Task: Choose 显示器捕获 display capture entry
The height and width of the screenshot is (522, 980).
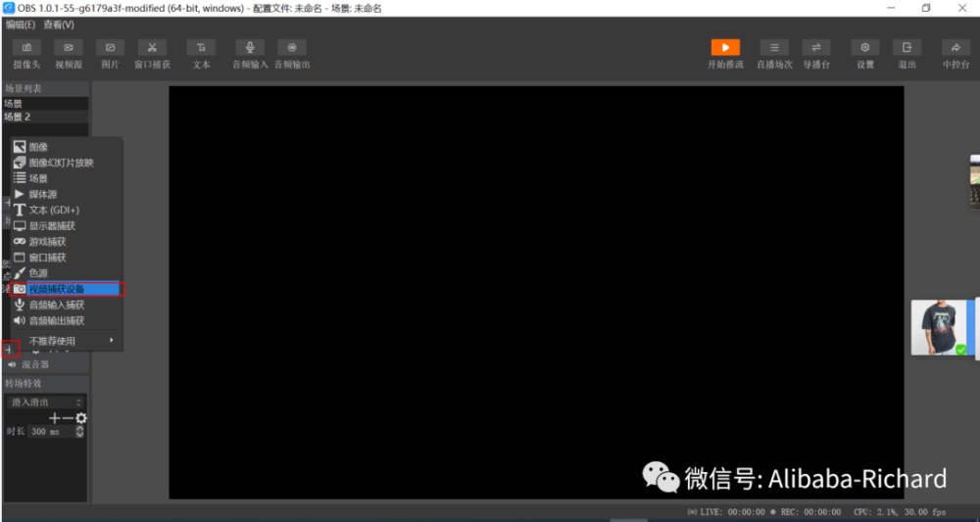Action: (67, 226)
